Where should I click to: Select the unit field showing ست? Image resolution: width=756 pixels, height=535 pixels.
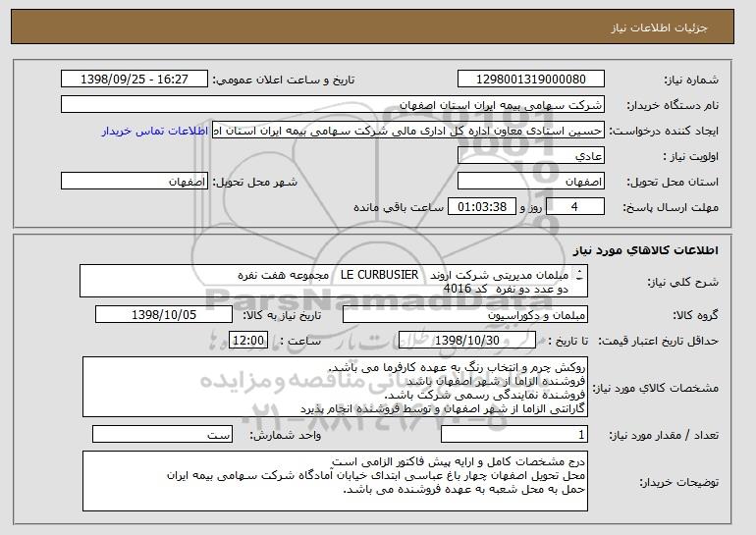(162, 435)
